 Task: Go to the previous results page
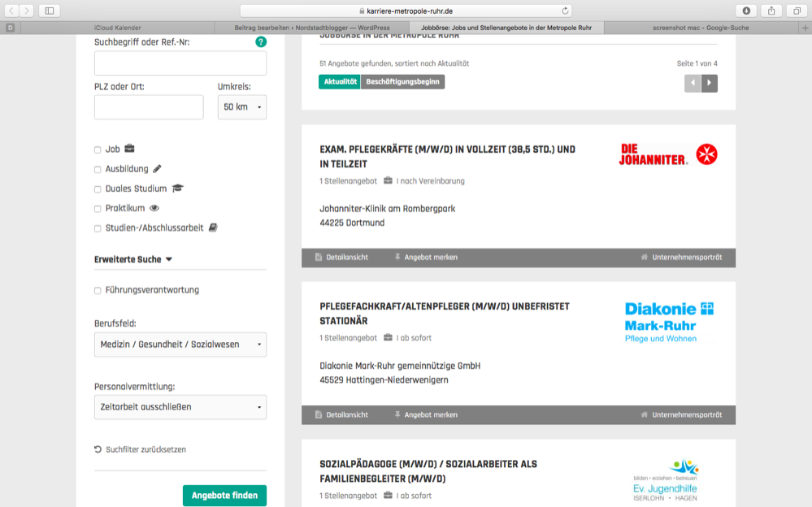tap(693, 83)
